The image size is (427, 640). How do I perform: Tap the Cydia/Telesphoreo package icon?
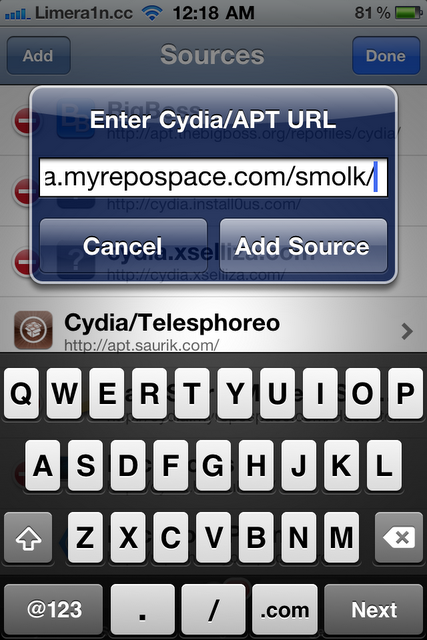click(33, 330)
